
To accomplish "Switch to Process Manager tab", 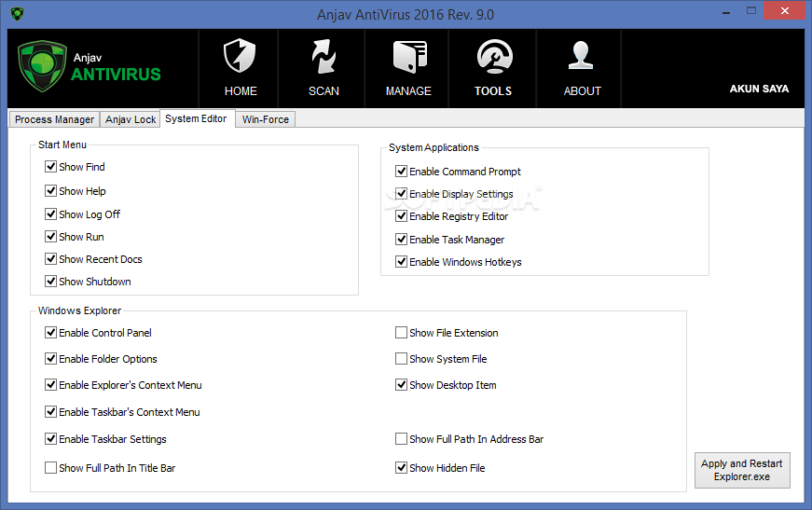I will (54, 119).
